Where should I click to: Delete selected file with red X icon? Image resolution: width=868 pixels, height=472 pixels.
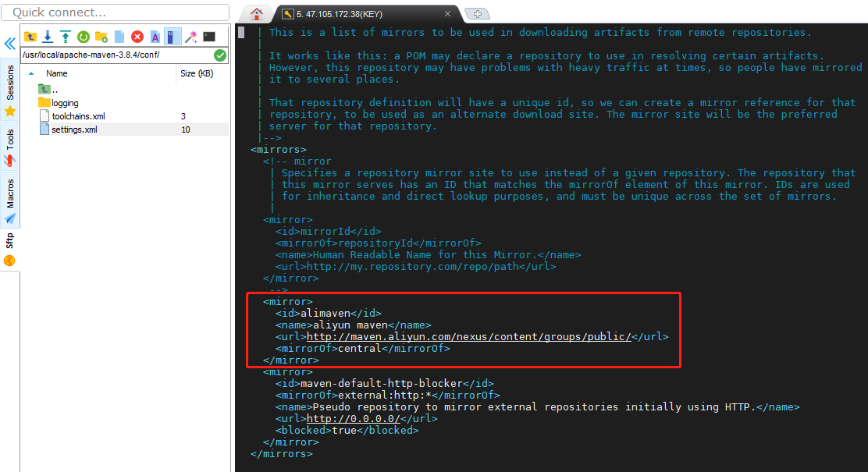[x=137, y=37]
